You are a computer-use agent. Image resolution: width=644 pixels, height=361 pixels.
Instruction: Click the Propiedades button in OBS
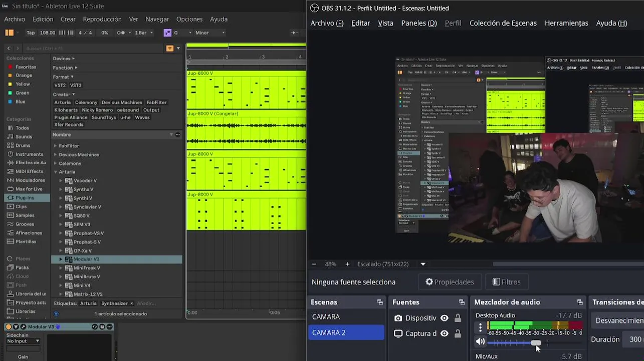tap(450, 282)
